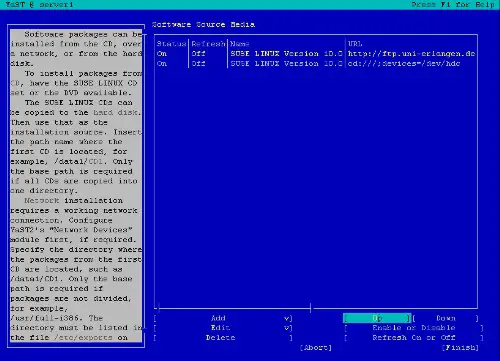The width and height of the screenshot is (500, 361).
Task: Click the Refresh column header
Action: pyautogui.click(x=208, y=44)
